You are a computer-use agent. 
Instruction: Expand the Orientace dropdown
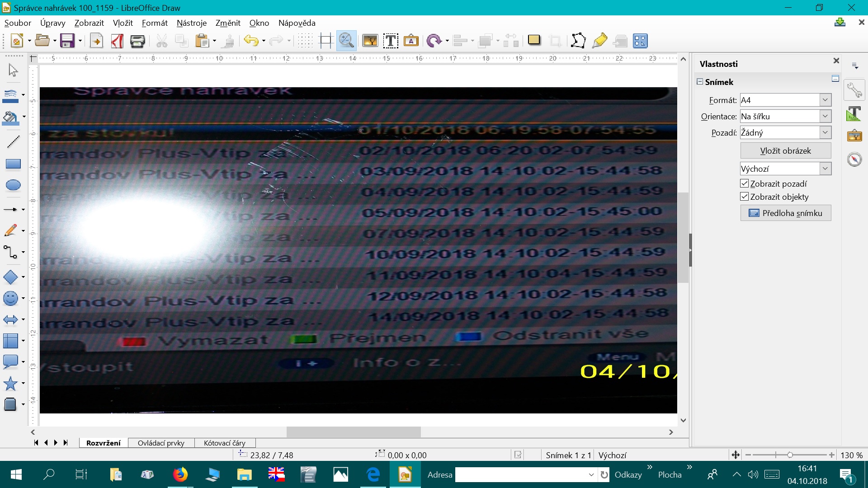825,116
